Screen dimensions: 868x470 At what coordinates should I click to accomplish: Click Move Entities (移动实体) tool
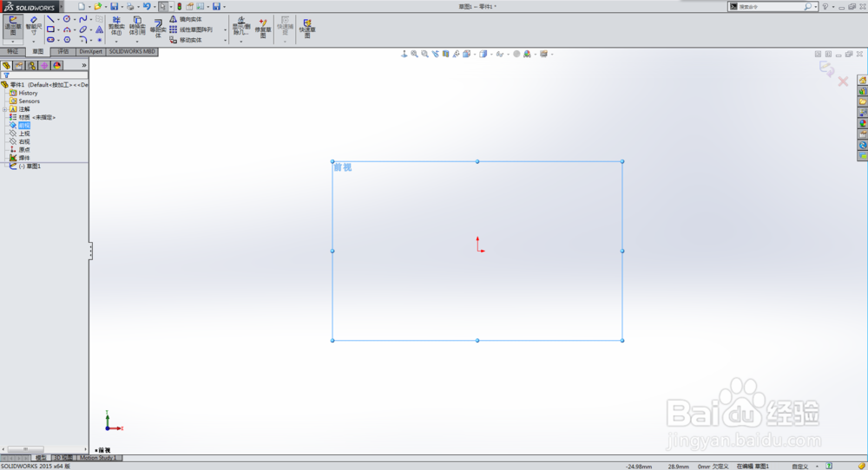click(x=186, y=40)
